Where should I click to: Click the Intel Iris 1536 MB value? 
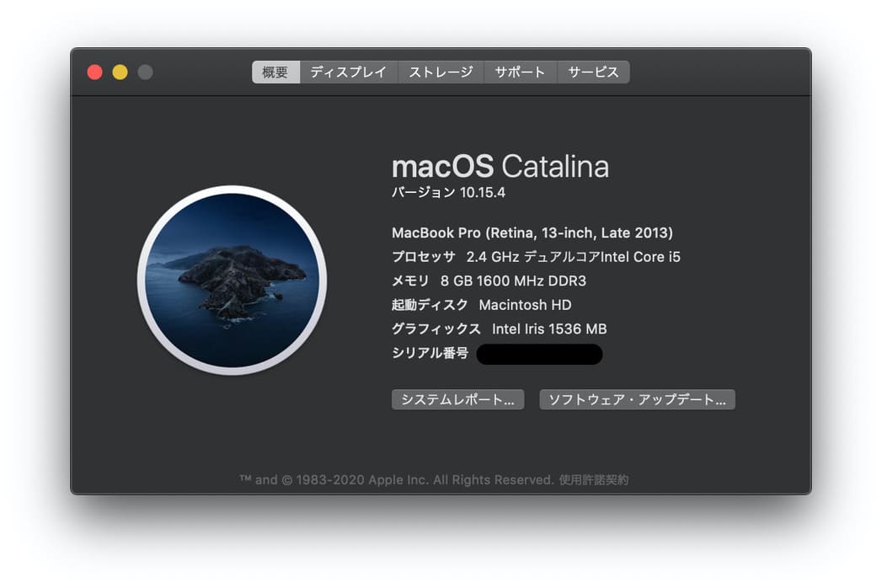pyautogui.click(x=549, y=329)
